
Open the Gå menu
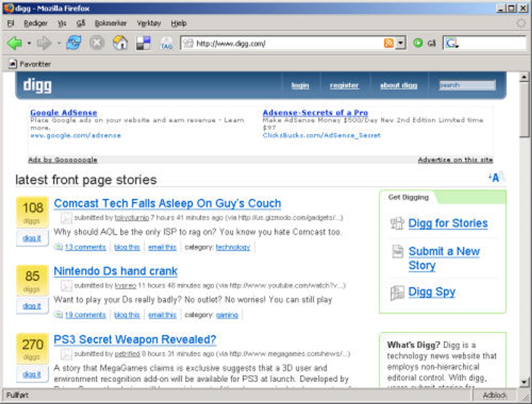[x=81, y=23]
